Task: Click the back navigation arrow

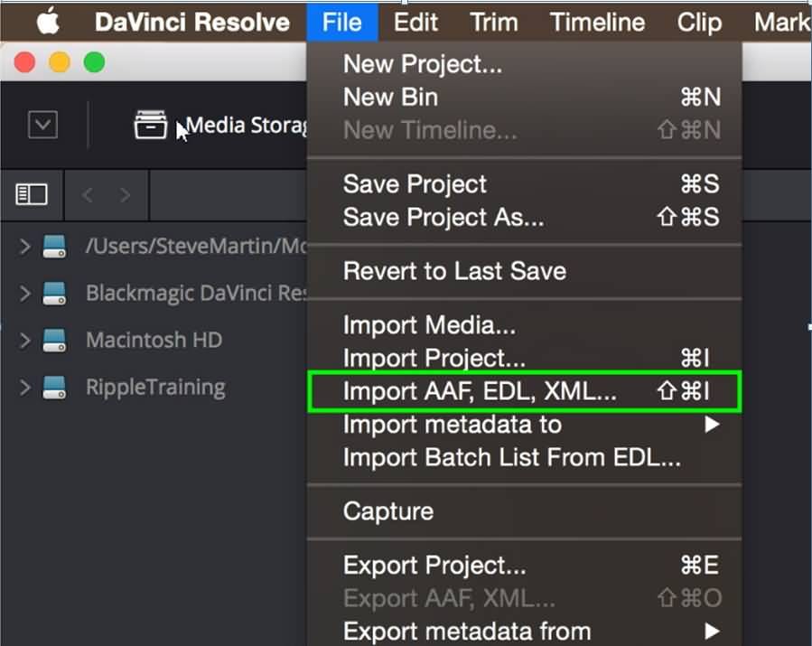Action: point(88,194)
